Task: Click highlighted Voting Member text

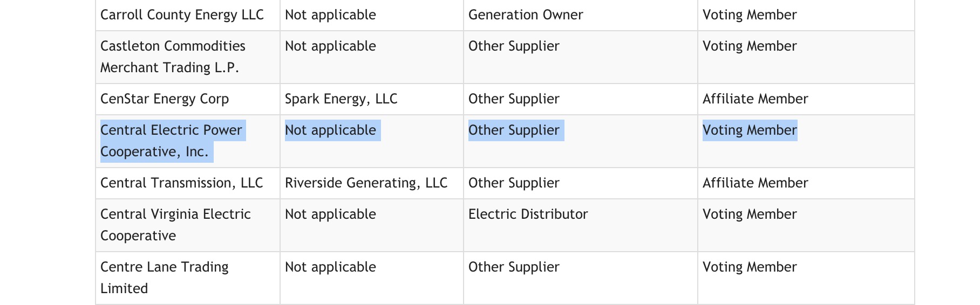Action: click(750, 130)
